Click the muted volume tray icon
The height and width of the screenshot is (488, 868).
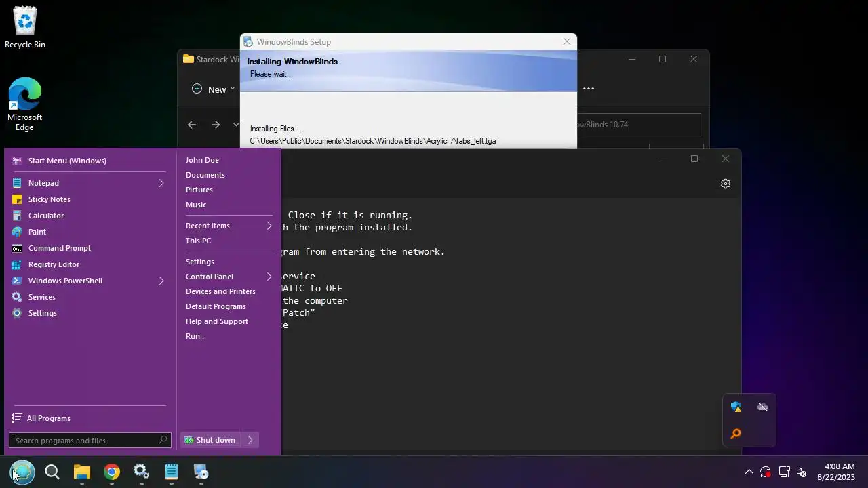point(802,472)
